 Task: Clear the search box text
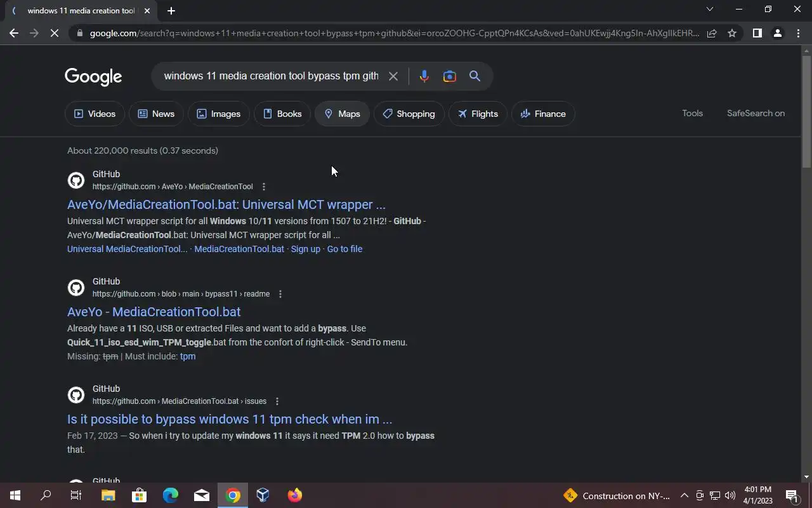point(393,76)
